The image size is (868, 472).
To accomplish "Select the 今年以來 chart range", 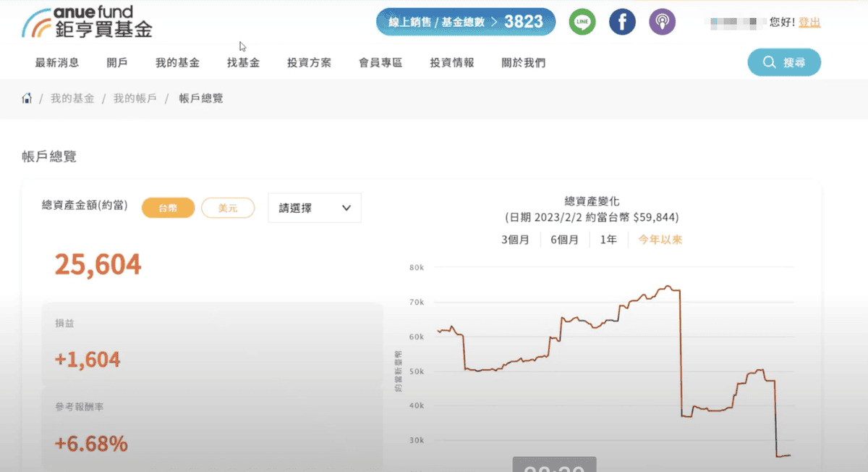I will tap(660, 240).
